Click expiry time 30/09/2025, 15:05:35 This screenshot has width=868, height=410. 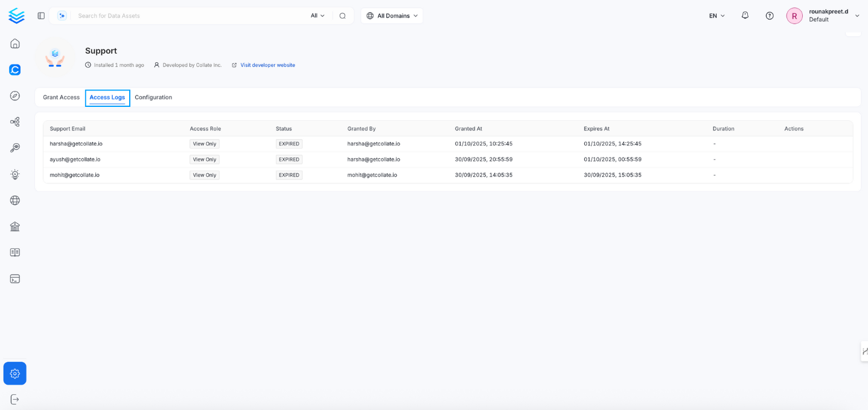(x=613, y=175)
